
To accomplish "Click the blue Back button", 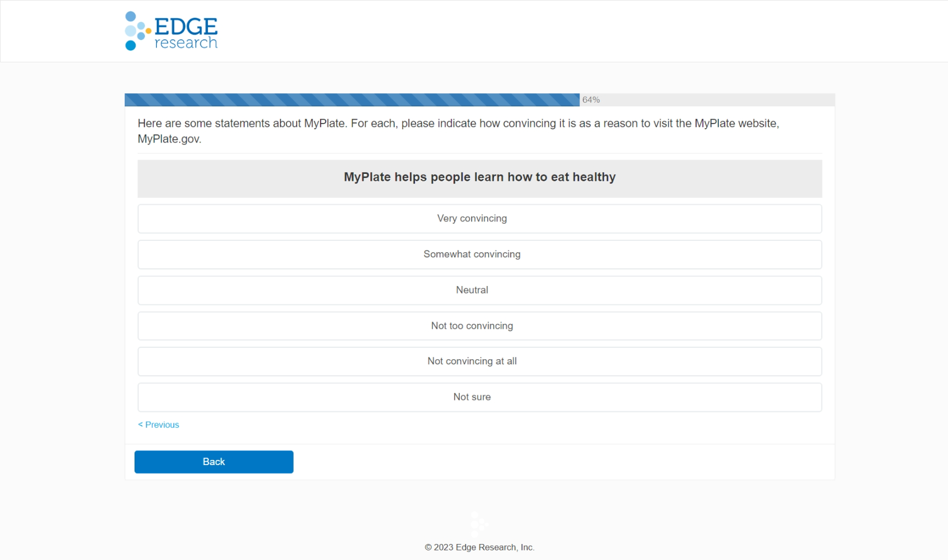I will coord(214,462).
